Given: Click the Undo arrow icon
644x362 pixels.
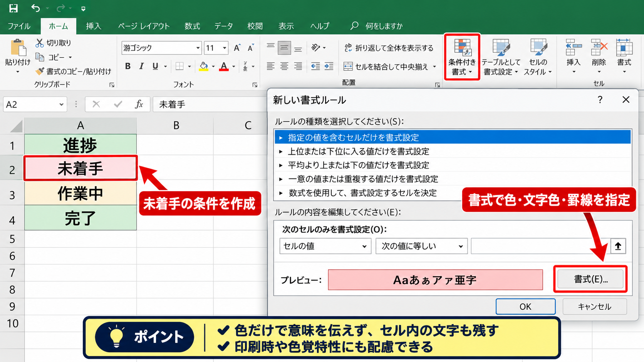Looking at the screenshot, I should [35, 8].
